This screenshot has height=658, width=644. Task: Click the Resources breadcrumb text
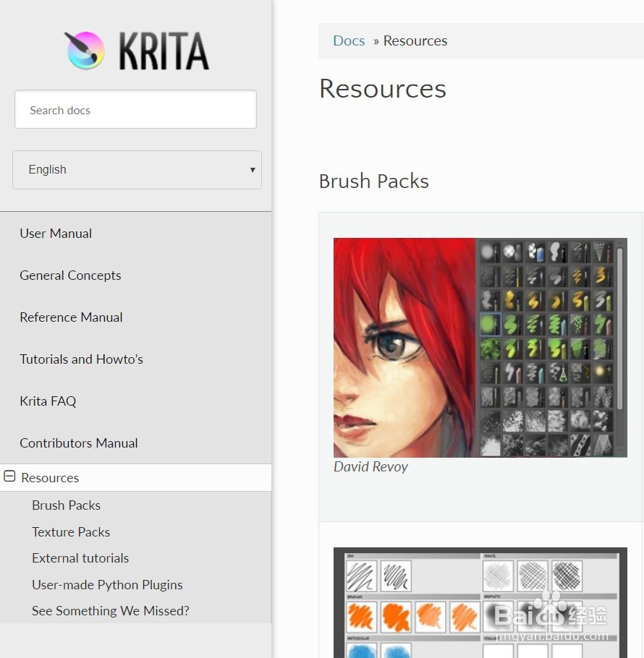(415, 40)
